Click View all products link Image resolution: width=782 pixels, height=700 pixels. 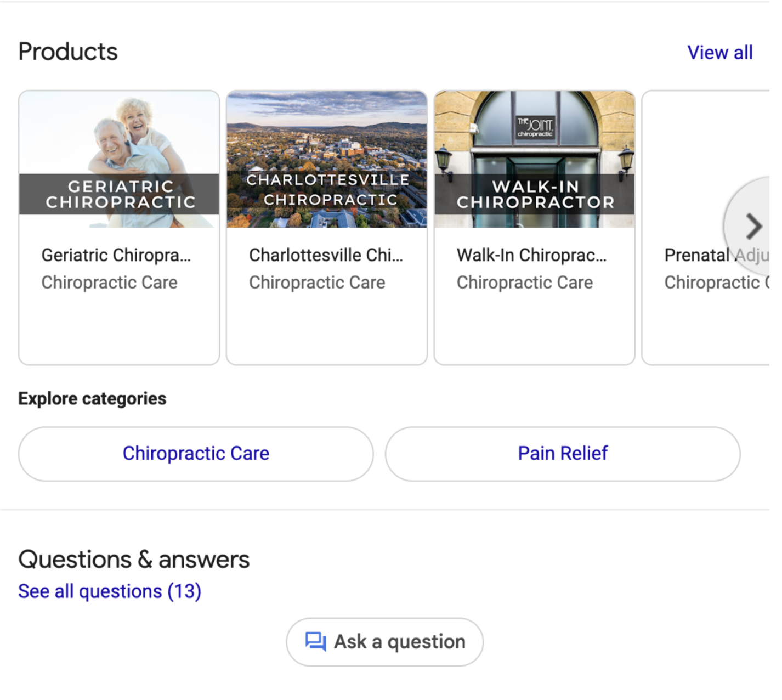click(x=719, y=53)
